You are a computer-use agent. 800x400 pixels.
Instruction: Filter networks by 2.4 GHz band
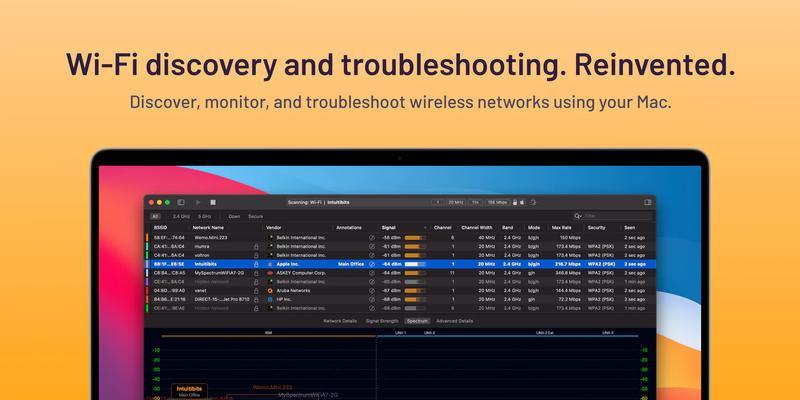pos(181,216)
